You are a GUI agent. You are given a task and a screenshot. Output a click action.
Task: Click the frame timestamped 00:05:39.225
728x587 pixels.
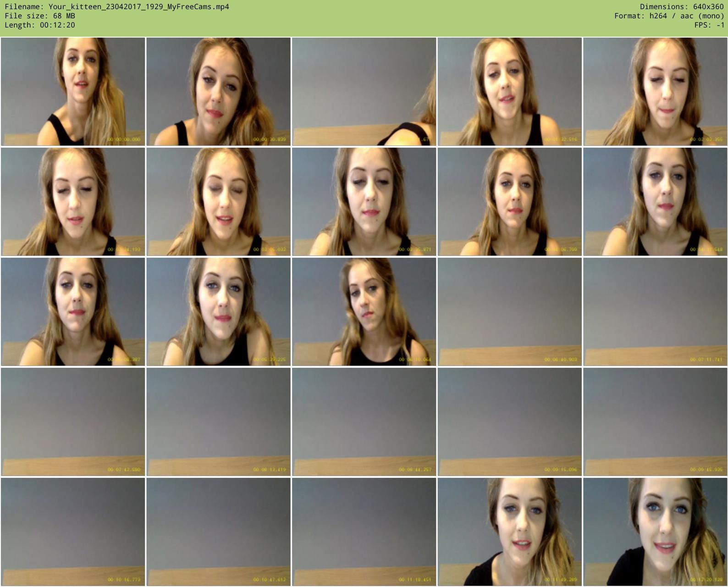pos(218,312)
